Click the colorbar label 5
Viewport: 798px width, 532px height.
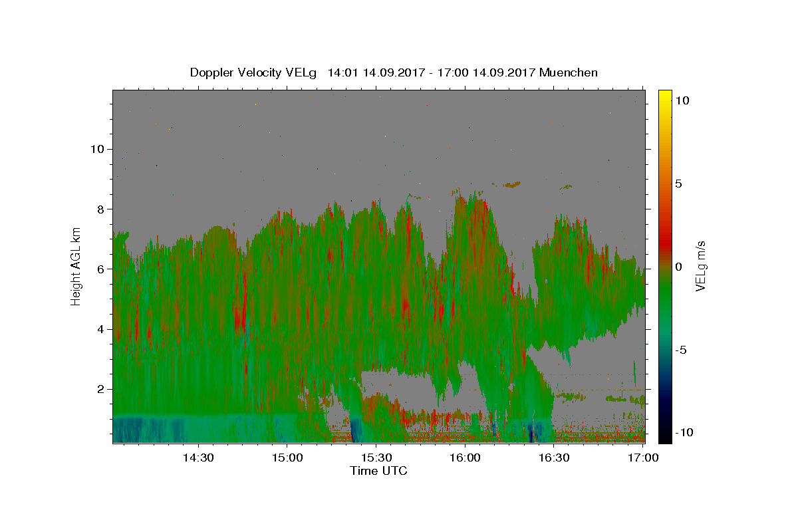(678, 184)
